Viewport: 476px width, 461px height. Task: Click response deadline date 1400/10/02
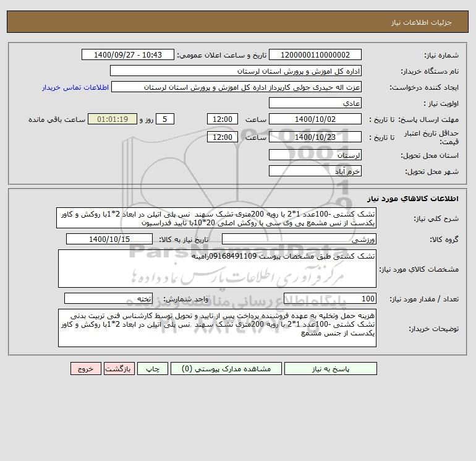(315, 119)
